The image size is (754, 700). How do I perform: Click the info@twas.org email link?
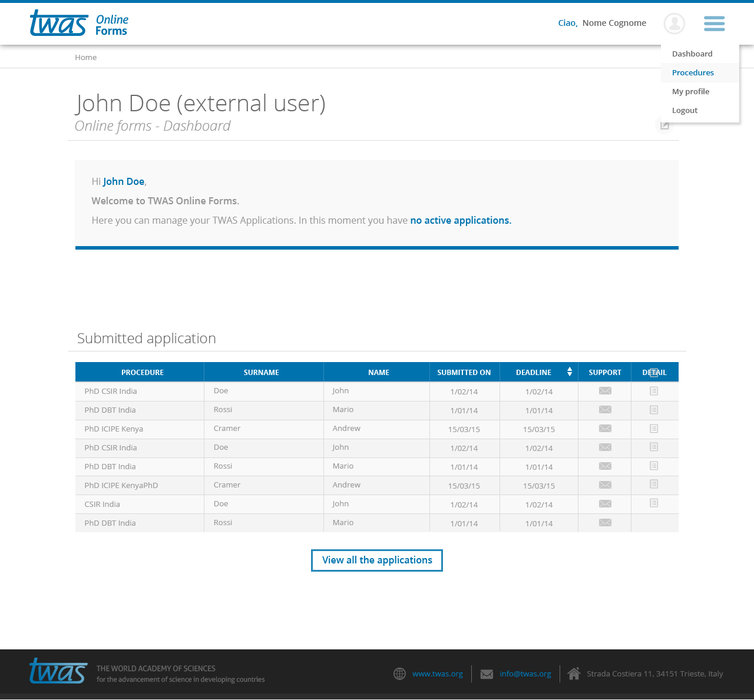click(x=525, y=674)
